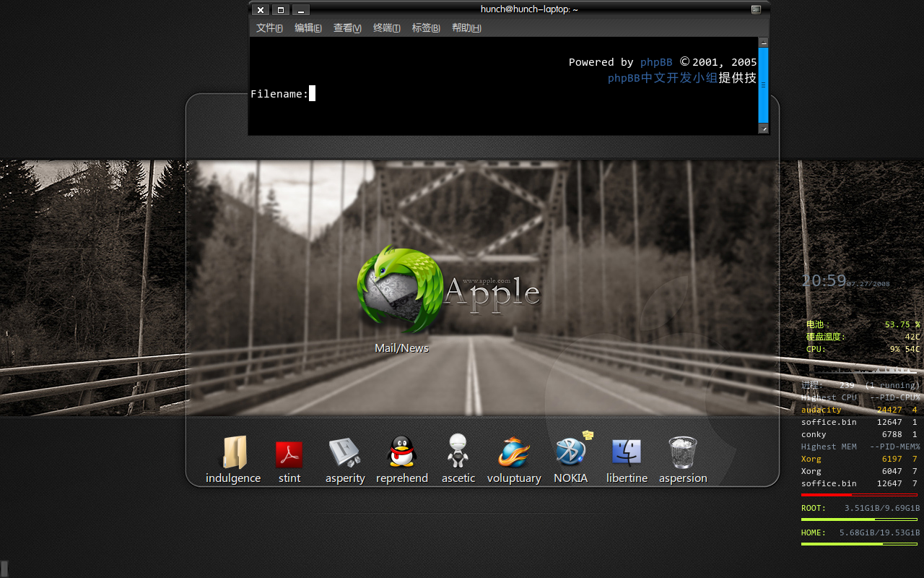Image resolution: width=924 pixels, height=578 pixels.
Task: Click the ROOT 3.51GiB/9.69GiB text
Action: click(860, 508)
